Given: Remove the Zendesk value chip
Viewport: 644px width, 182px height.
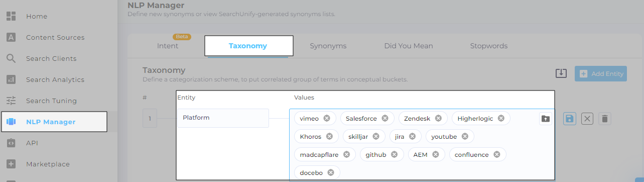Looking at the screenshot, I should [x=438, y=119].
